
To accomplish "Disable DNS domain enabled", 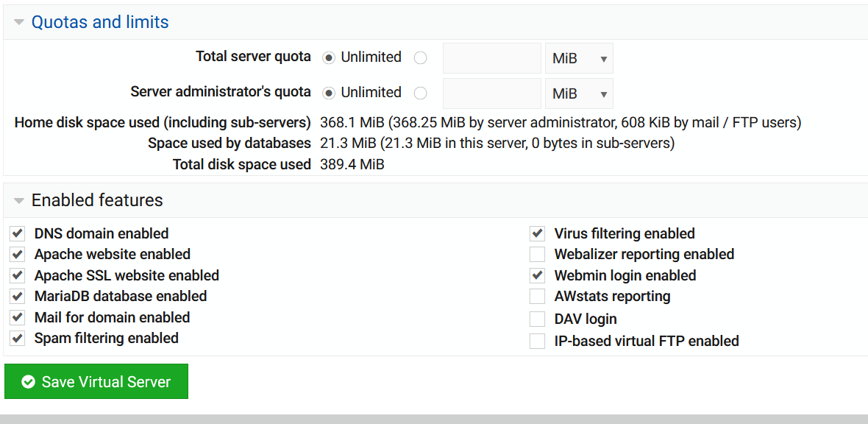I will [17, 233].
